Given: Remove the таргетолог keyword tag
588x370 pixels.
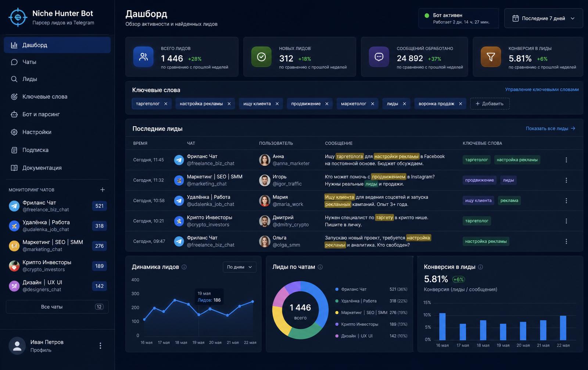Looking at the screenshot, I should click(x=166, y=104).
